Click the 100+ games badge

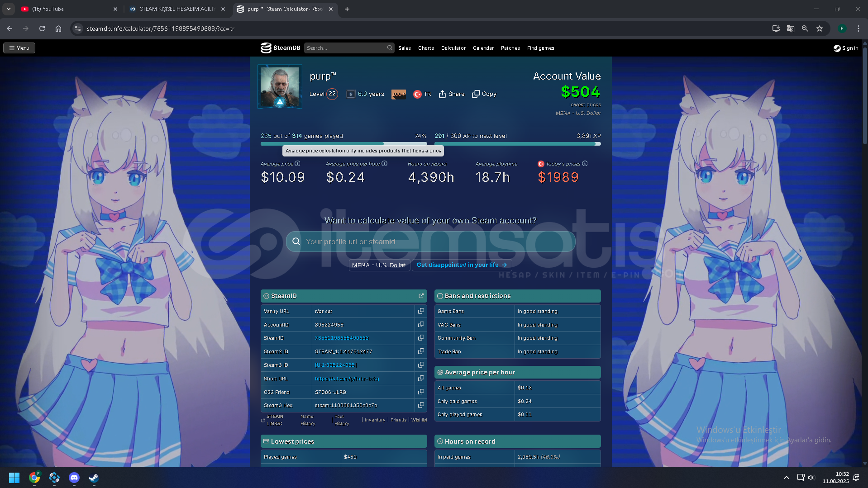click(x=398, y=94)
